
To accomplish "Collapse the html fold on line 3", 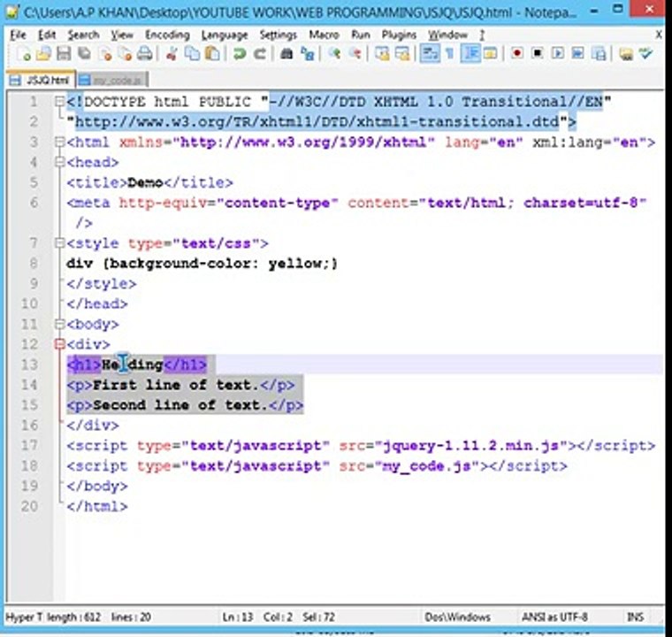I will [60, 142].
